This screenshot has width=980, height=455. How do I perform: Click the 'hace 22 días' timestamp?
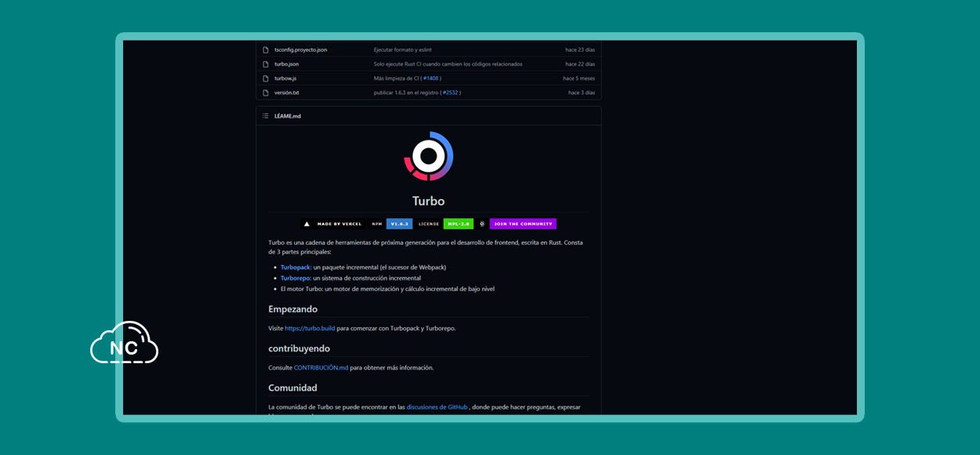click(580, 64)
